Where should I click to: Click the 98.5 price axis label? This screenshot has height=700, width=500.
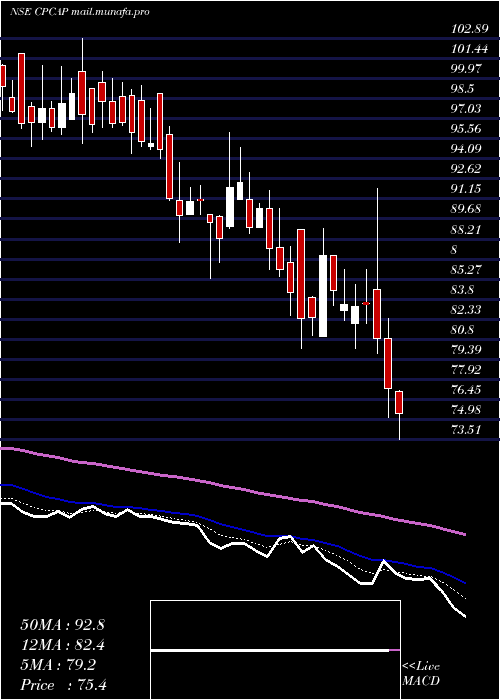tap(462, 89)
